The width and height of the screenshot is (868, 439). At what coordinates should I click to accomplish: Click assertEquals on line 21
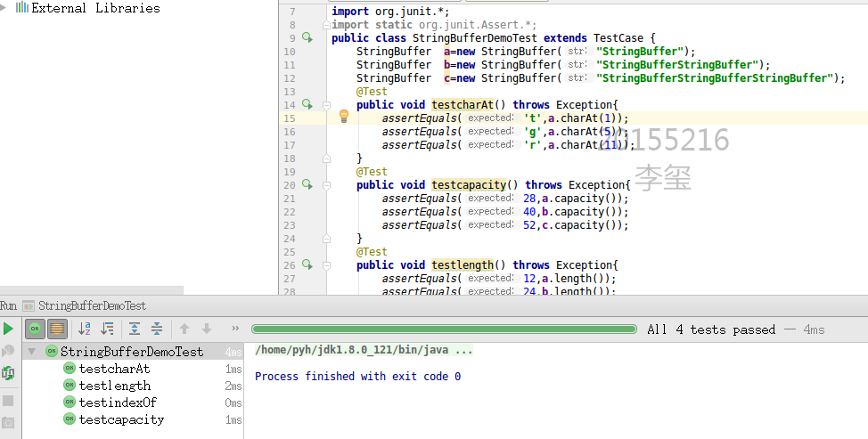419,199
